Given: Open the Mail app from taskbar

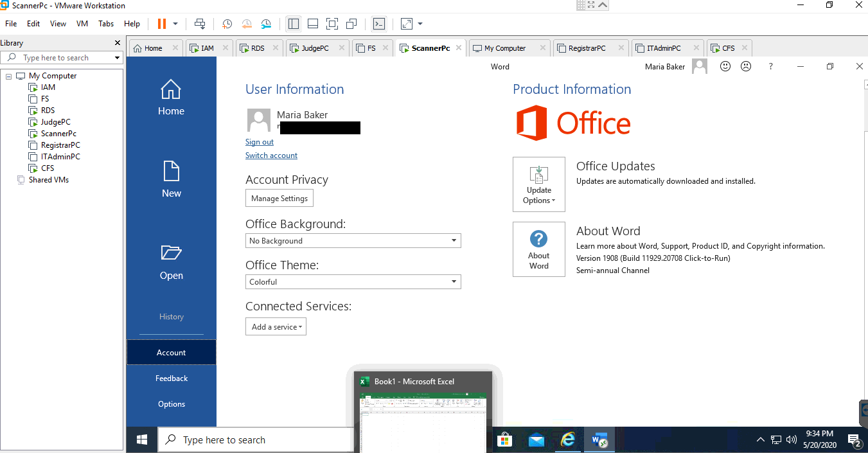Looking at the screenshot, I should click(x=536, y=440).
